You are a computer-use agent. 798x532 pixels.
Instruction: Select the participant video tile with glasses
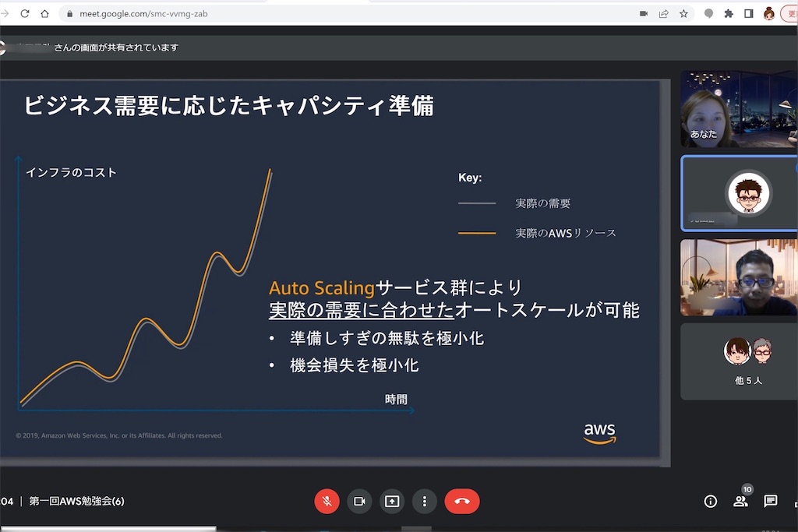pos(739,278)
